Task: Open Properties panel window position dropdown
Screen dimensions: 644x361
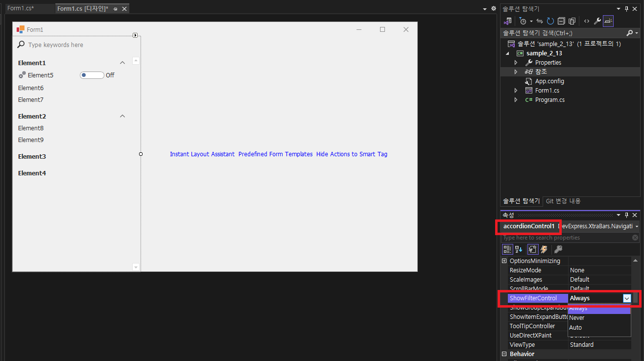Action: [618, 215]
